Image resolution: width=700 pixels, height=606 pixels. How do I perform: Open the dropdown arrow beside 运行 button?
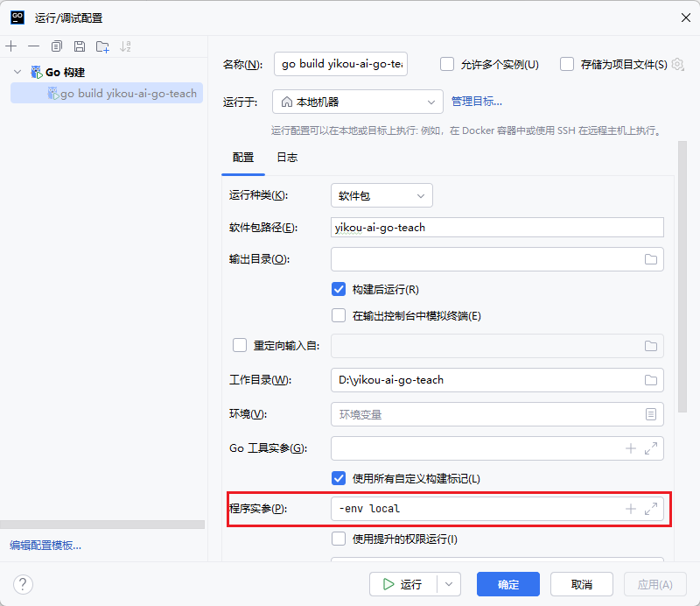point(449,584)
